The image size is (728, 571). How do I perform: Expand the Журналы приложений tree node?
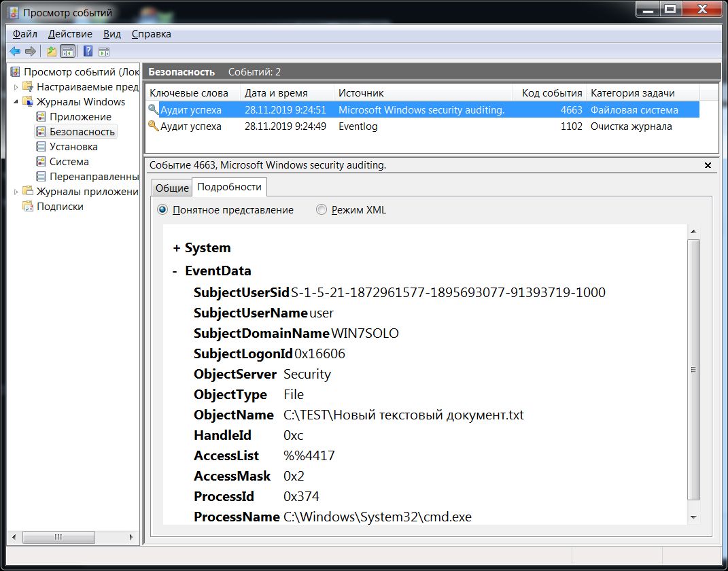(x=16, y=191)
